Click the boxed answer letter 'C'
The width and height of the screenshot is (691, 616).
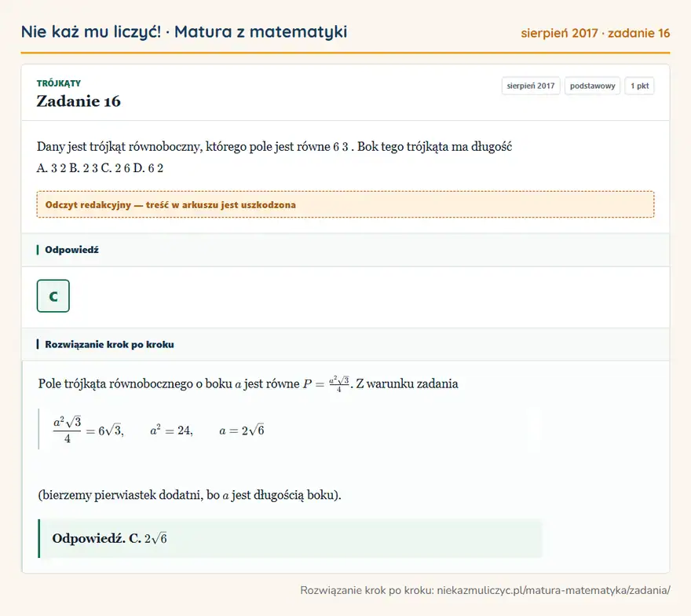click(x=53, y=296)
